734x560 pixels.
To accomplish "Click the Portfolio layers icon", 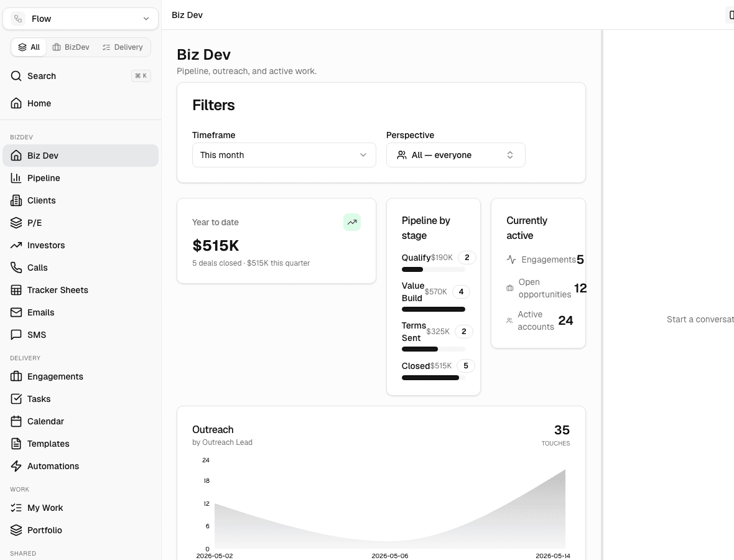I will pyautogui.click(x=16, y=530).
